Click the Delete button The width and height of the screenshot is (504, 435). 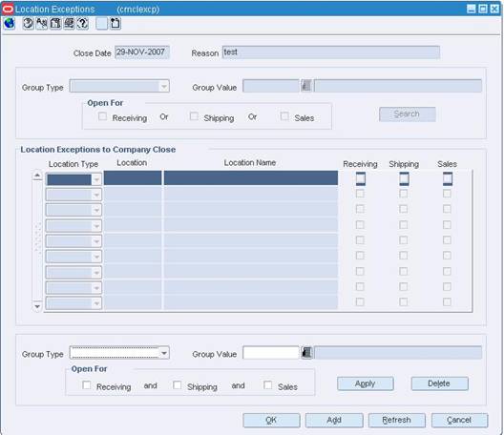click(x=440, y=383)
